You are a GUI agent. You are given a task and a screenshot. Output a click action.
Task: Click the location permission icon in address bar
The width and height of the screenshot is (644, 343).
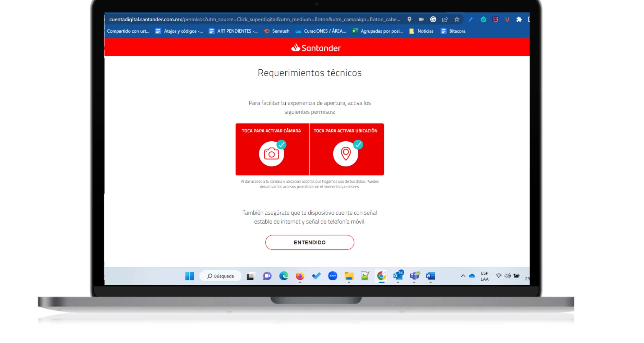[x=409, y=20]
